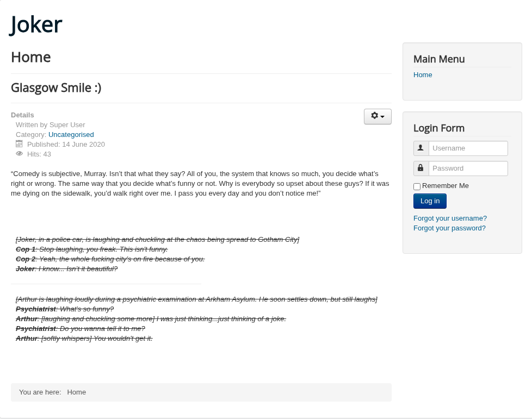Focus the Username input field
This screenshot has width=532, height=419.
tap(468, 148)
